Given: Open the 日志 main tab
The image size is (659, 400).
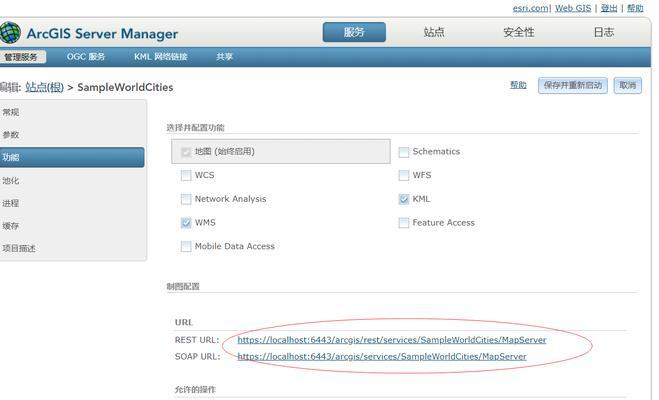Looking at the screenshot, I should 604,32.
